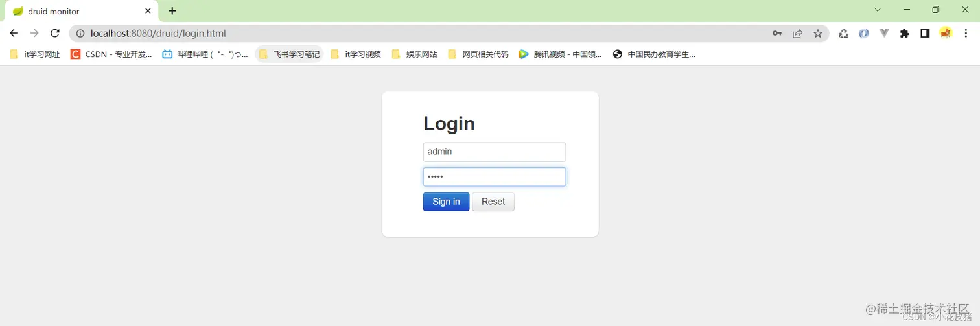Click the blue globe extension icon

coord(864,34)
